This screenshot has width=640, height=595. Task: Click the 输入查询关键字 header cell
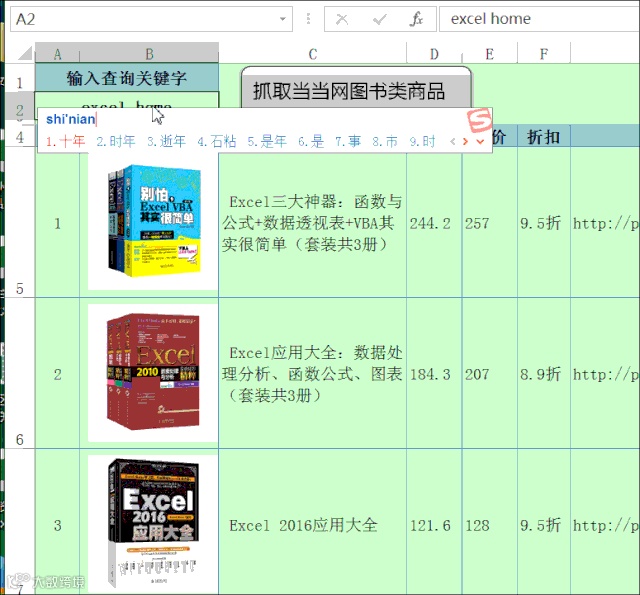point(127,78)
